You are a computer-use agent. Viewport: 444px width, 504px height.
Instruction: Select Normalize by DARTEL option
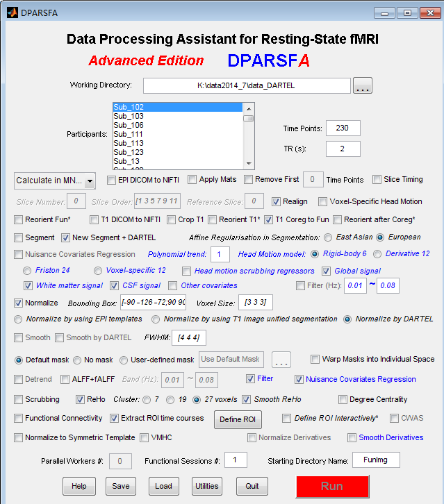[347, 319]
